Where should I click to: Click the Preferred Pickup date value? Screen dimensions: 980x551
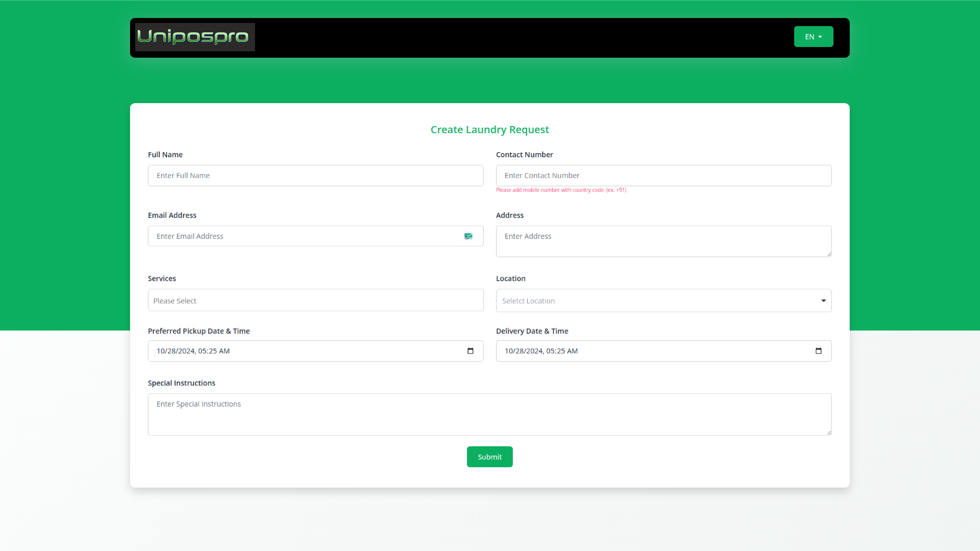point(193,351)
